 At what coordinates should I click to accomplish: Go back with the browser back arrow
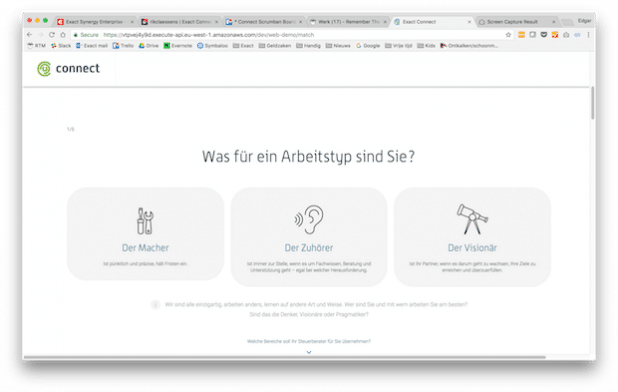click(x=30, y=35)
